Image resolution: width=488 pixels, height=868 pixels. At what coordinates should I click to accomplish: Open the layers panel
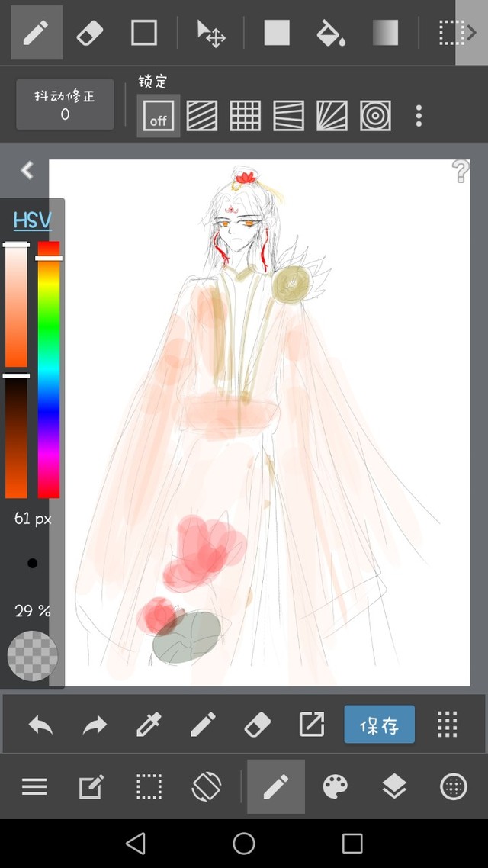point(394,786)
